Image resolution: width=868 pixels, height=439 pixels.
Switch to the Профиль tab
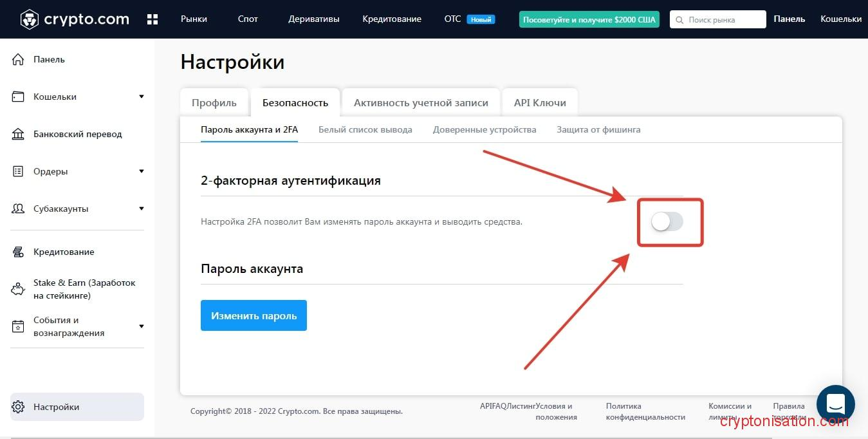(214, 102)
